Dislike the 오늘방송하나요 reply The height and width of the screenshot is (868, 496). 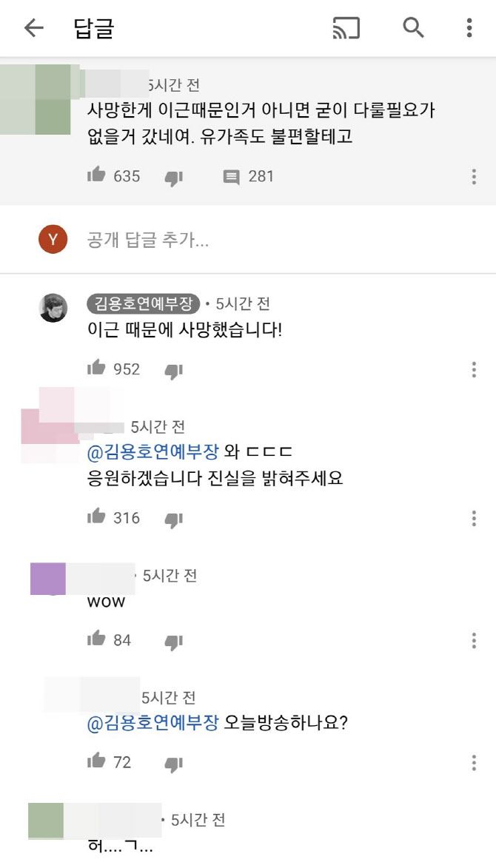(174, 764)
